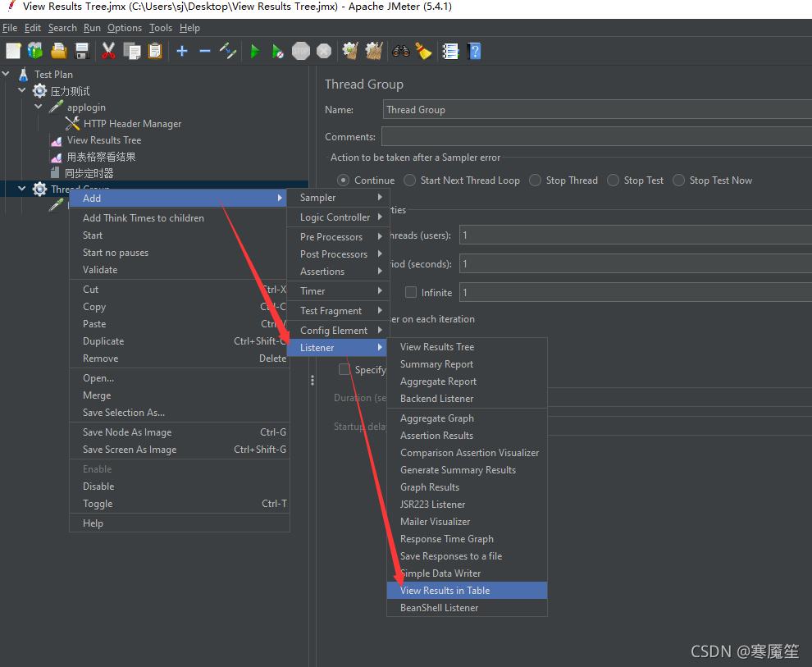The height and width of the screenshot is (667, 812).
Task: Click the New test plan toolbar icon
Action: click(13, 51)
